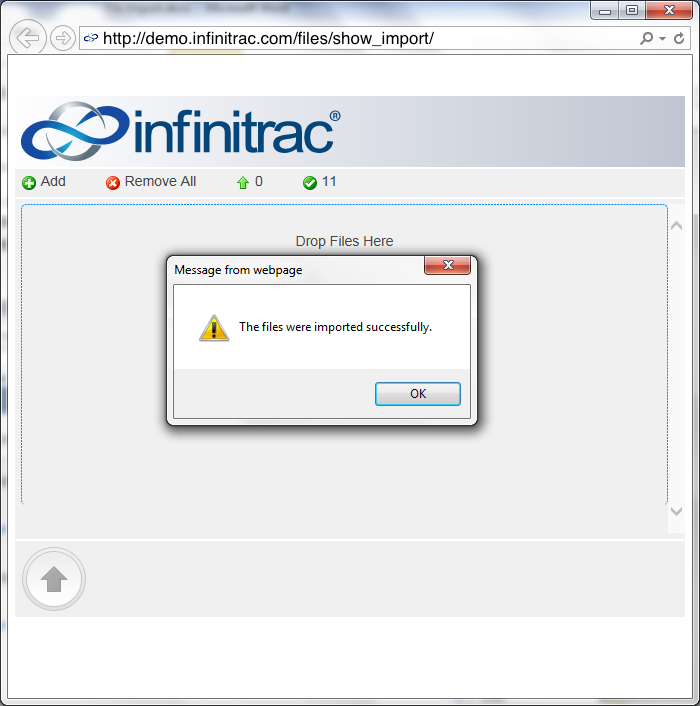Click the refresh page icon
The image size is (700, 706).
coord(679,38)
